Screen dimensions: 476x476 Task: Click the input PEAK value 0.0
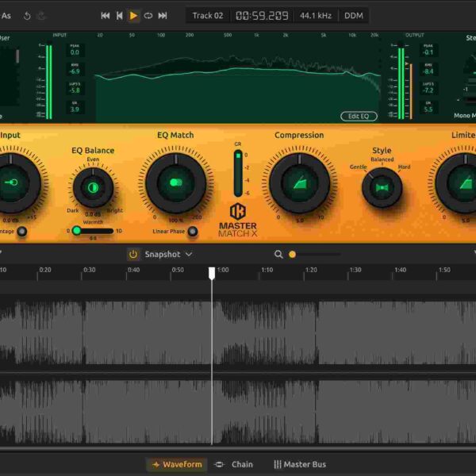pyautogui.click(x=75, y=52)
